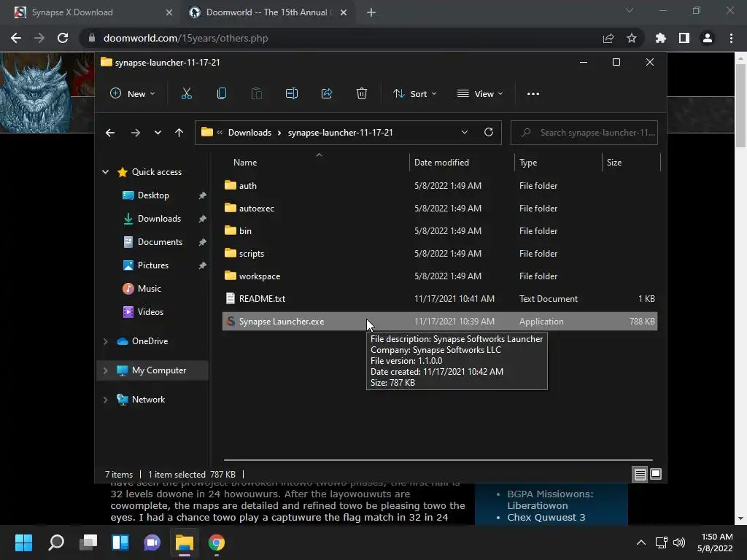This screenshot has width=747, height=560.
Task: Switch to large thumbnails view icon
Action: click(x=656, y=474)
